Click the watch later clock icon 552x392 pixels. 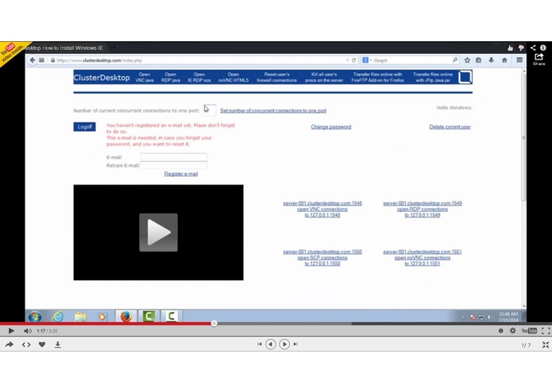click(x=500, y=330)
